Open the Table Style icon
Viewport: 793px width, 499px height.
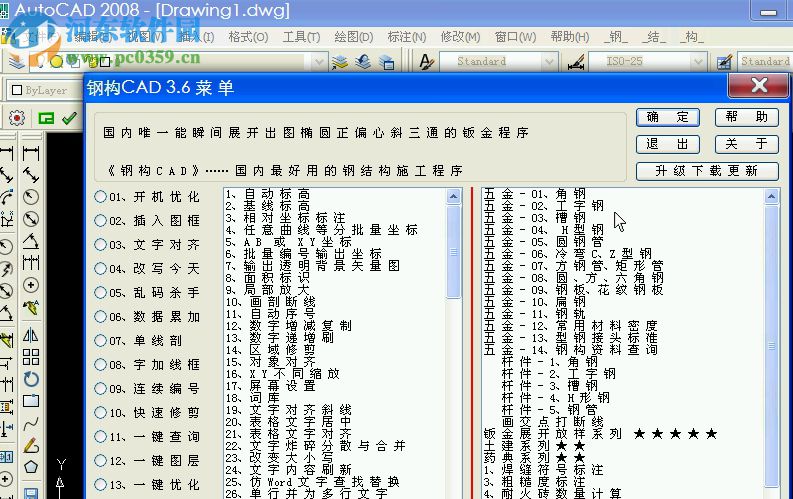(725, 62)
